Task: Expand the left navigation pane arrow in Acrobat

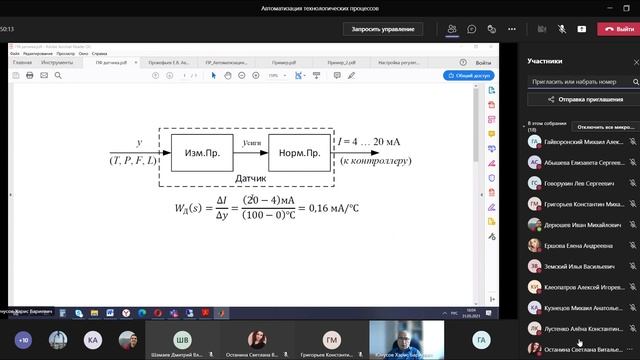Action: (10, 195)
